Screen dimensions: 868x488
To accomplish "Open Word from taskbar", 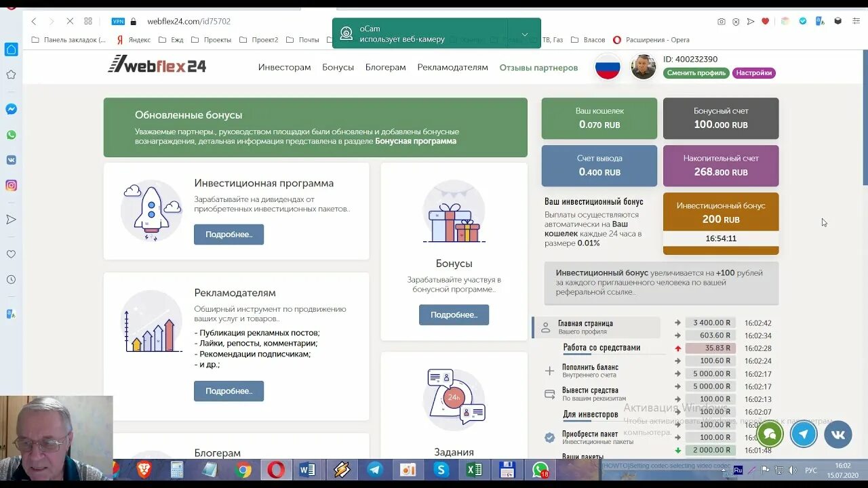I will [x=307, y=470].
